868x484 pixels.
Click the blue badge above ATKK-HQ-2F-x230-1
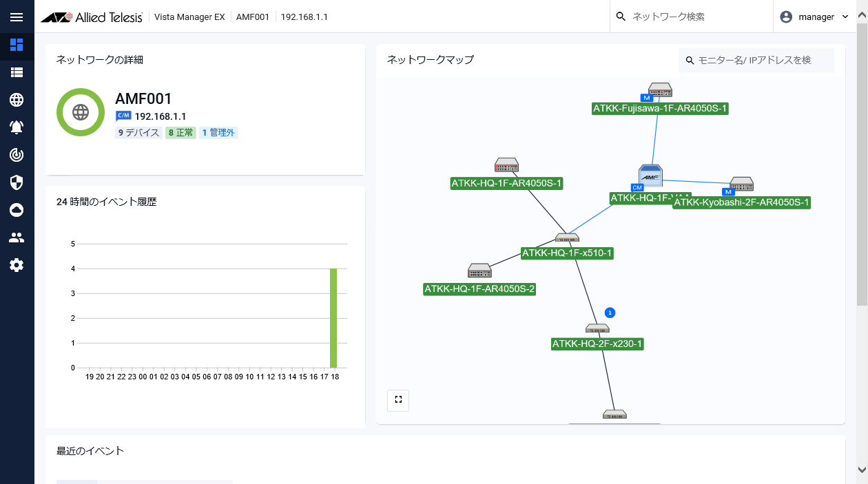pos(609,313)
